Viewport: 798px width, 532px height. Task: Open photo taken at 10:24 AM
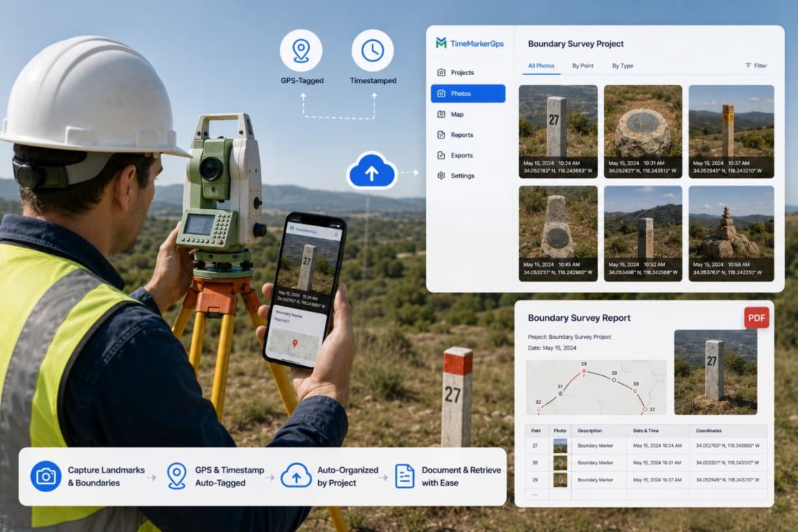click(558, 132)
